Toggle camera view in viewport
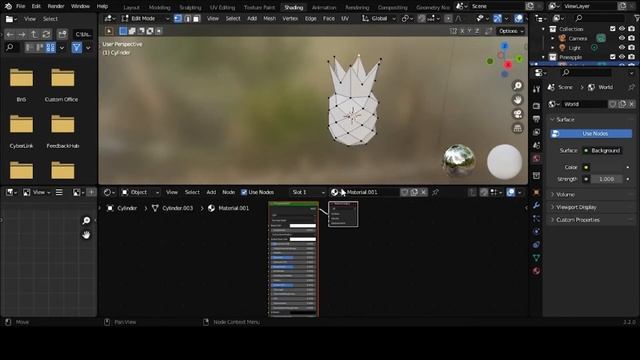Viewport: 640px width, 360px height. click(518, 114)
